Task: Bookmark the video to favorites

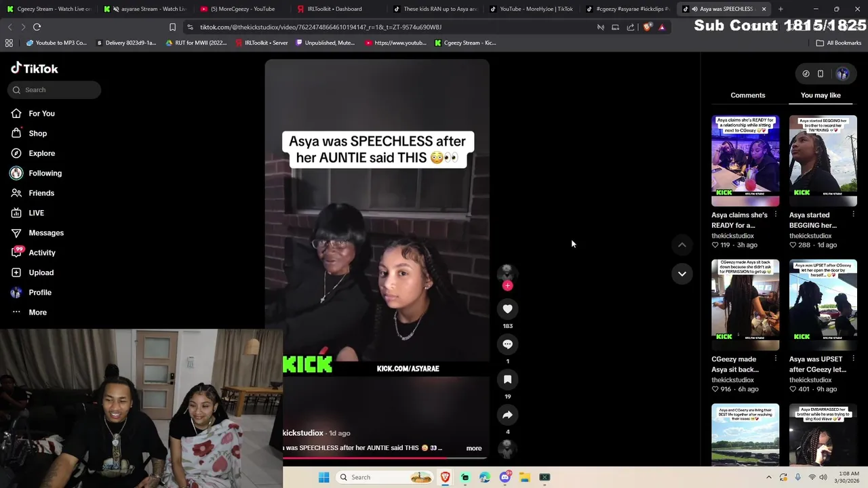Action: 507,380
